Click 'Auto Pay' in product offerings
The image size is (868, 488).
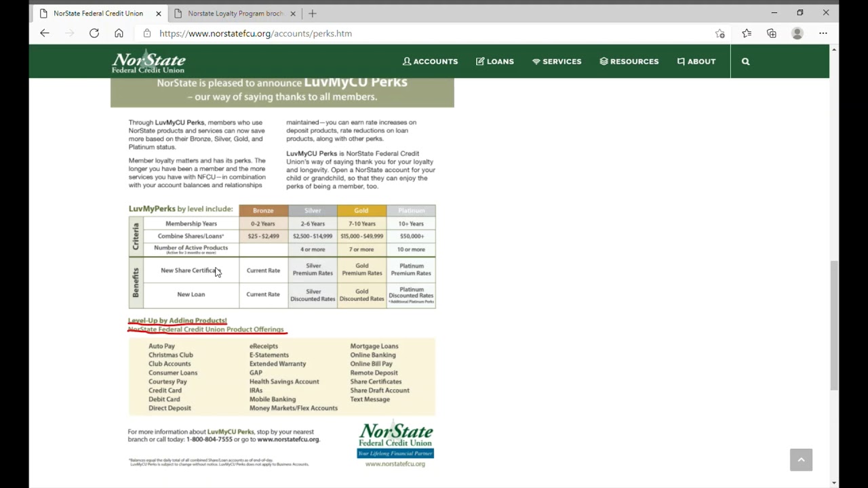(161, 346)
